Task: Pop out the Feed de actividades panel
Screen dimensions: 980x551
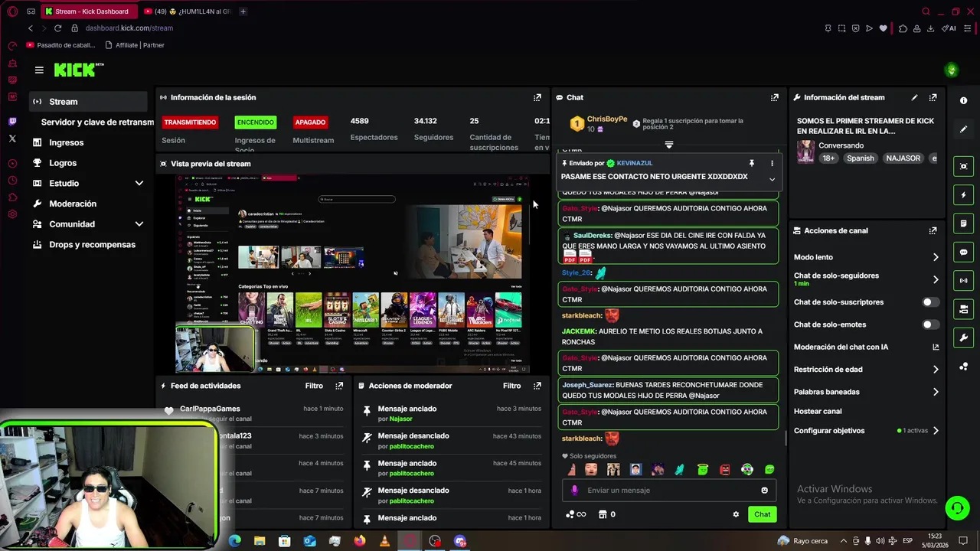Action: click(339, 386)
